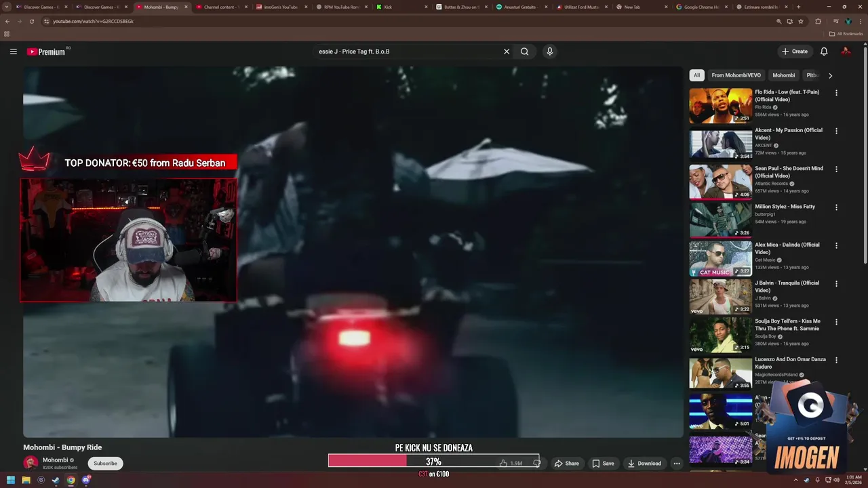Download the video
This screenshot has width=868, height=488.
tap(644, 464)
